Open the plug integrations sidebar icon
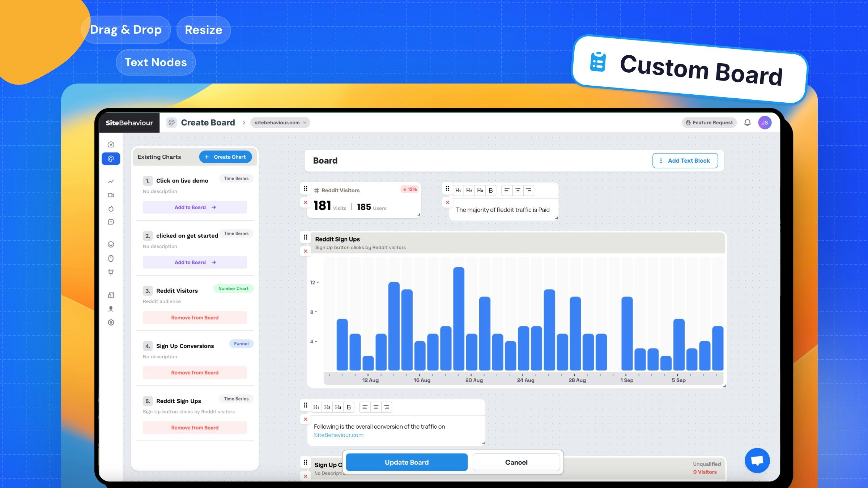The height and width of the screenshot is (488, 868). [111, 272]
